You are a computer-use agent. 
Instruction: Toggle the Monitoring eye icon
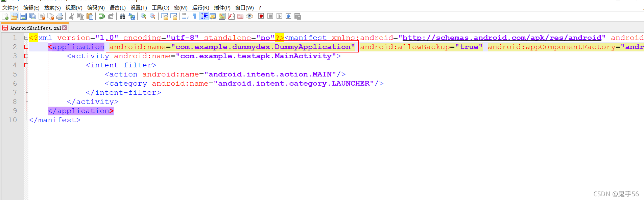[x=249, y=16]
